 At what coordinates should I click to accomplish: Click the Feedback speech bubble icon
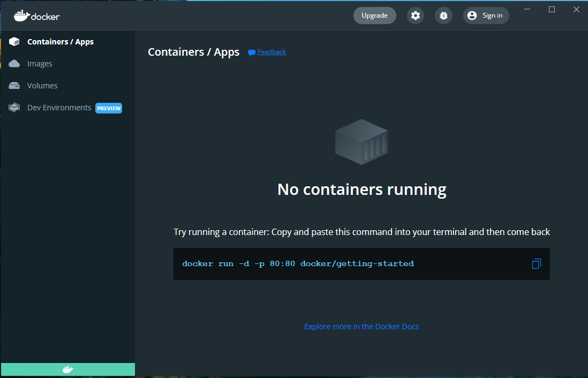coord(252,52)
